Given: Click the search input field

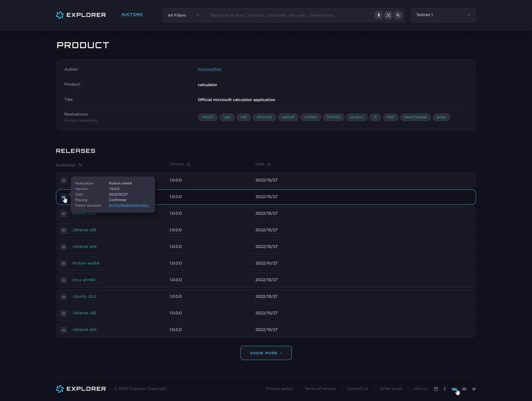Looking at the screenshot, I should (290, 15).
